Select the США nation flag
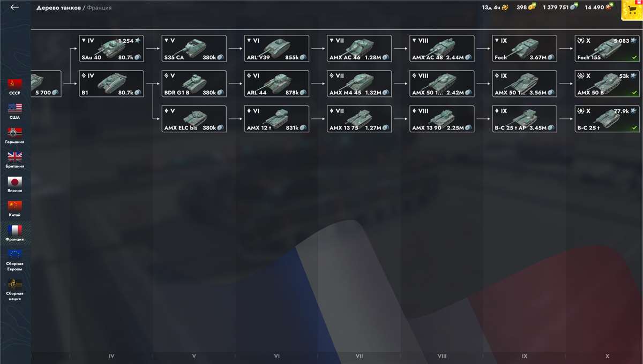Screen dimensions: 643x364 (15, 111)
